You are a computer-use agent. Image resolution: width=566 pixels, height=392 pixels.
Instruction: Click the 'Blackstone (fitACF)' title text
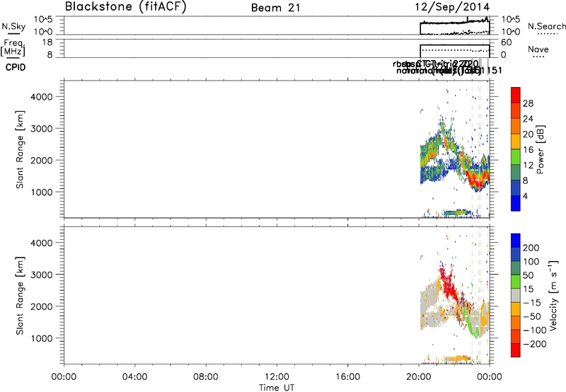click(x=126, y=6)
